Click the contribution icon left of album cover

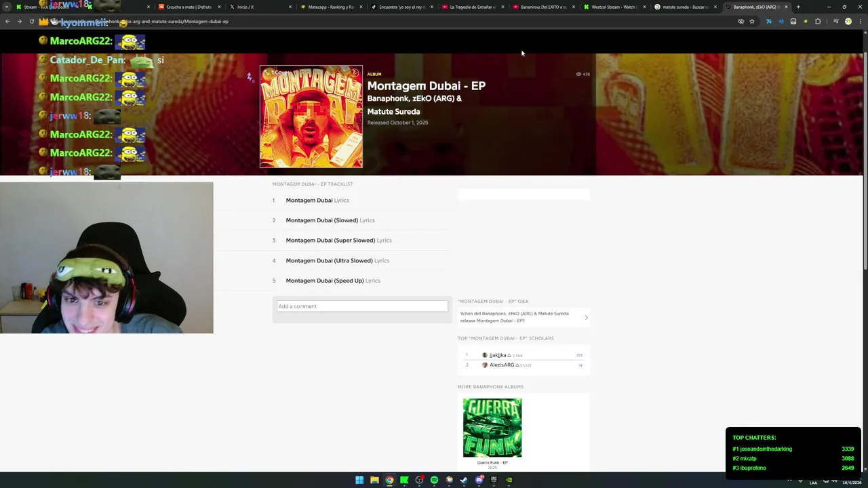(250, 77)
